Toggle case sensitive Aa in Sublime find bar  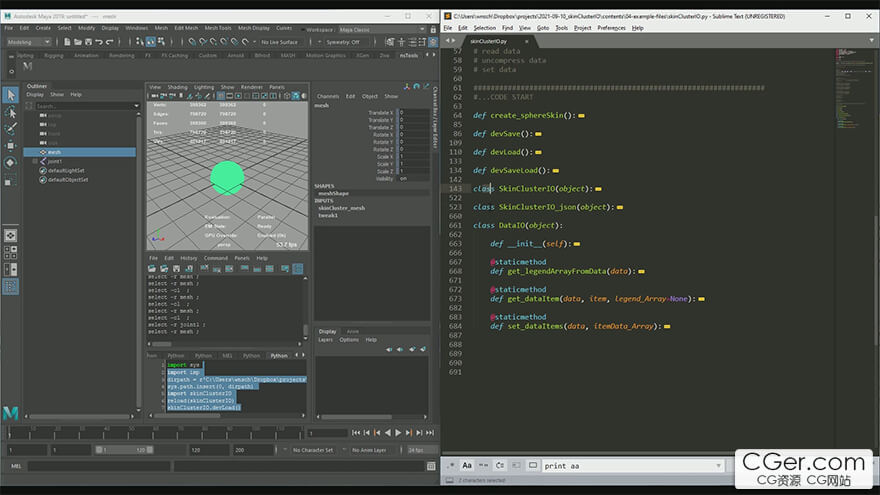[x=467, y=465]
